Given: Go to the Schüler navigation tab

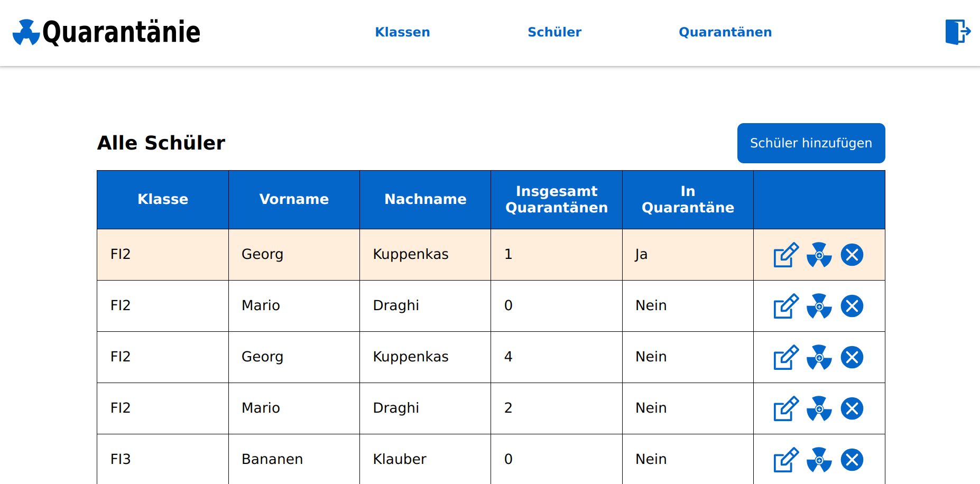Looking at the screenshot, I should tap(554, 32).
